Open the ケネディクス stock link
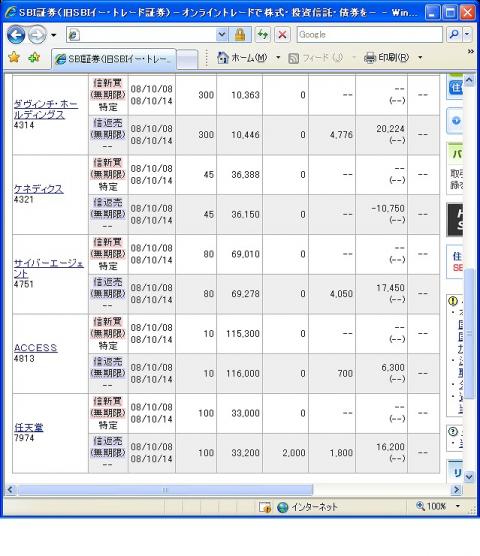The width and height of the screenshot is (480, 556). pyautogui.click(x=38, y=189)
